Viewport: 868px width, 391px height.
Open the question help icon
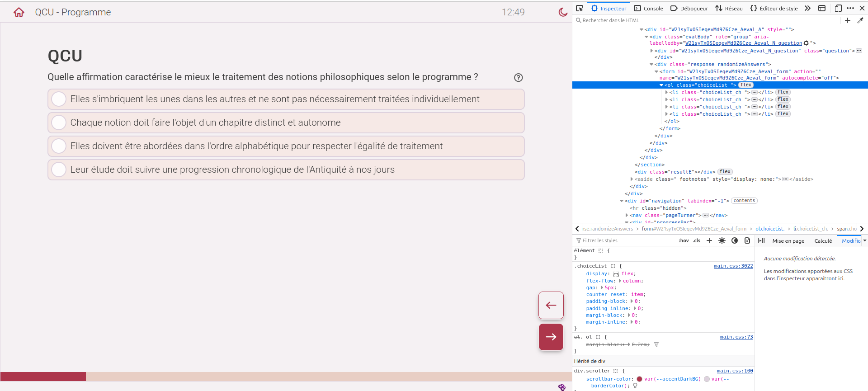pyautogui.click(x=518, y=78)
